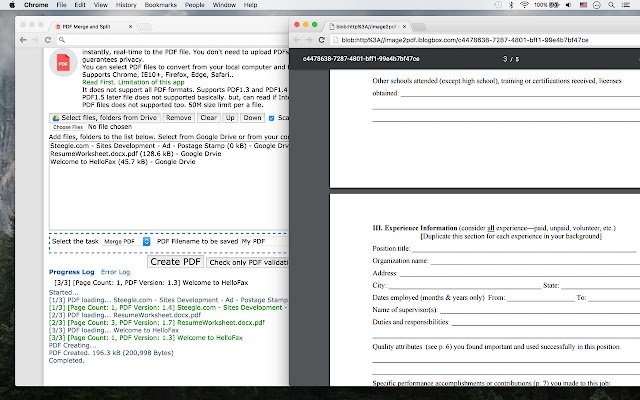Open the View menu
Screen dimensions: 640x400
pyautogui.click(x=101, y=5)
